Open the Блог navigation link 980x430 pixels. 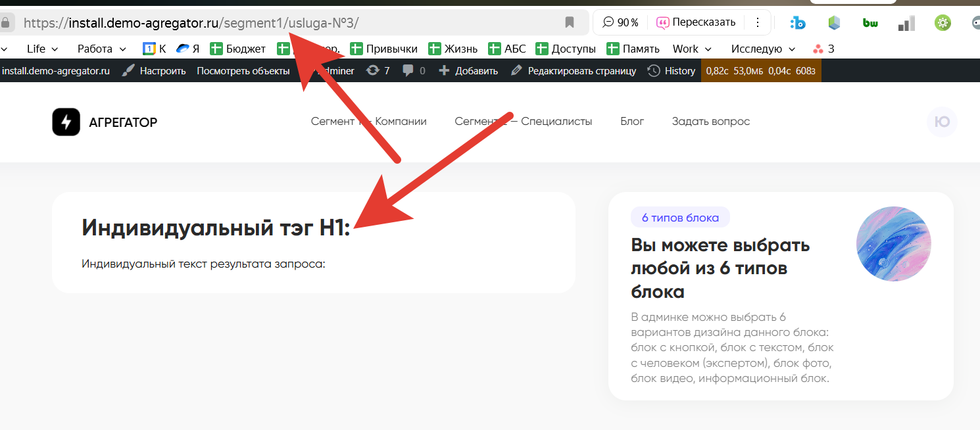(632, 122)
